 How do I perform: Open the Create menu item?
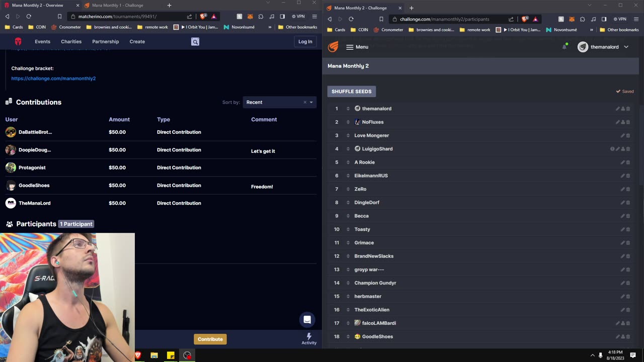pyautogui.click(x=137, y=42)
